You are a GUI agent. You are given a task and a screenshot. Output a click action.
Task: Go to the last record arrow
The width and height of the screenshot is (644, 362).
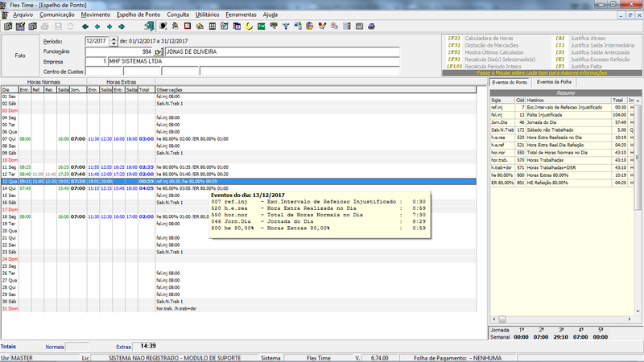122,27
